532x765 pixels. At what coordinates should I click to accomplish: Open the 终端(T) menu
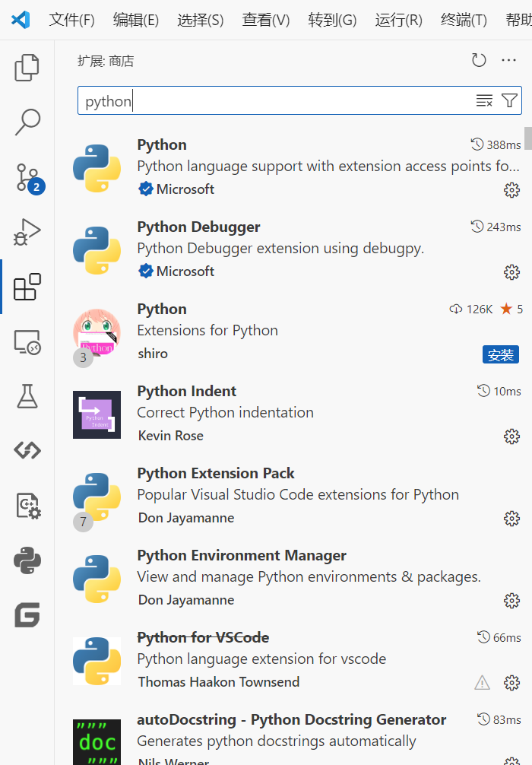pyautogui.click(x=464, y=20)
